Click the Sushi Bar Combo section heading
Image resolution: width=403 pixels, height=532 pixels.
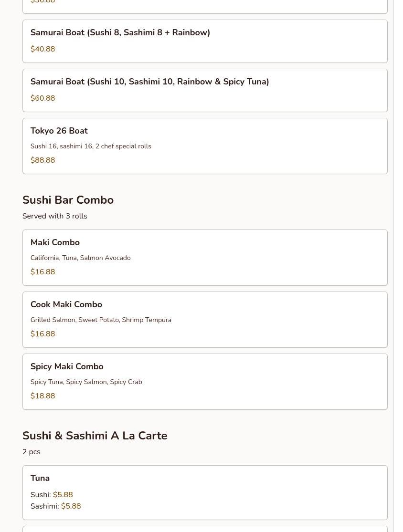click(x=68, y=200)
